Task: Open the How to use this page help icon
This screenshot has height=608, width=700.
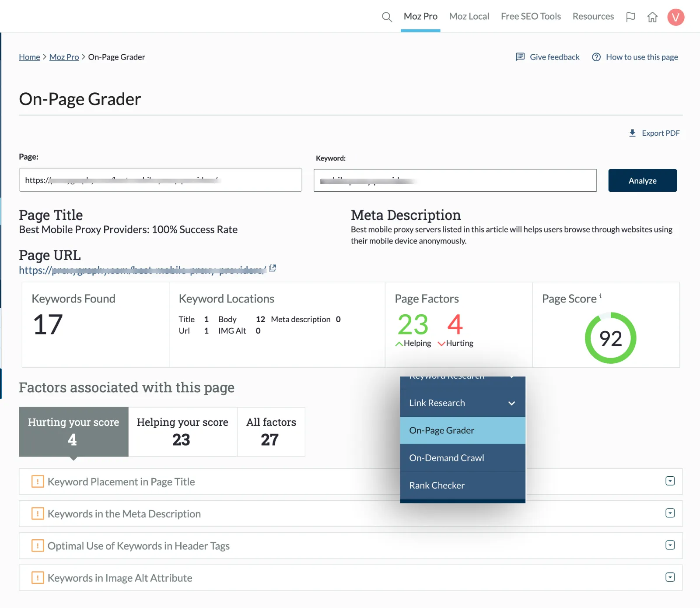Action: [x=596, y=57]
